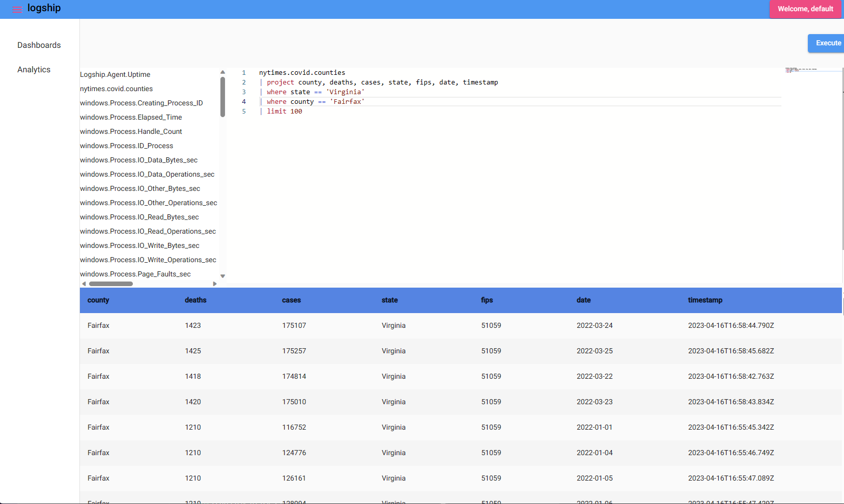Select the Logship.Agent.Uptime table

(x=115, y=74)
